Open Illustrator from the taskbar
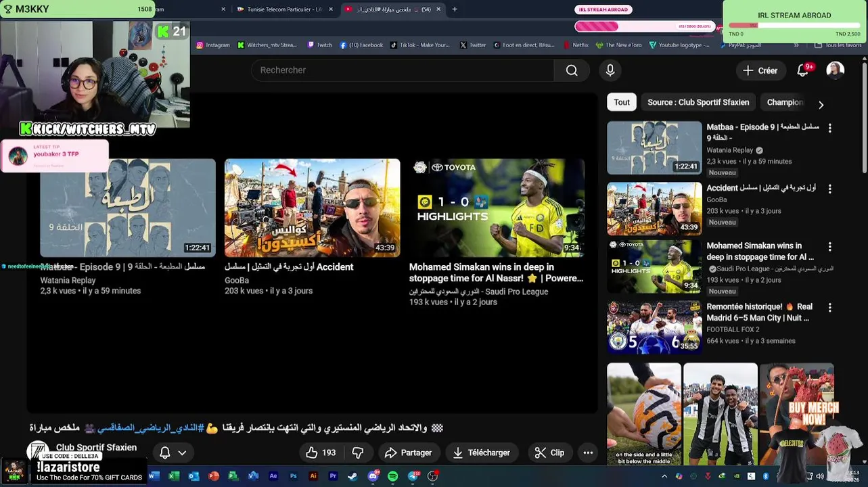This screenshot has width=868, height=487. tap(313, 476)
